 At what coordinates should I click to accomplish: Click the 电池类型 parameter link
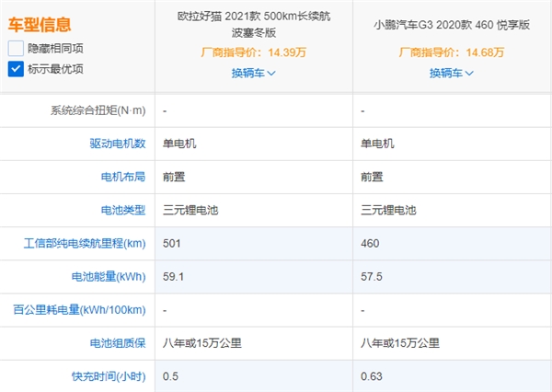click(123, 210)
